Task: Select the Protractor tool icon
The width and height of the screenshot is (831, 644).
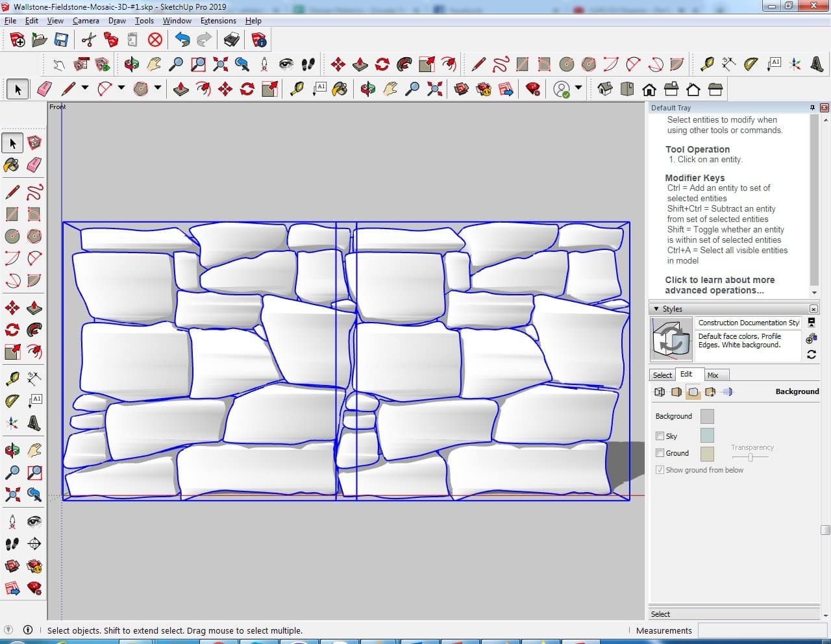Action: coord(751,64)
